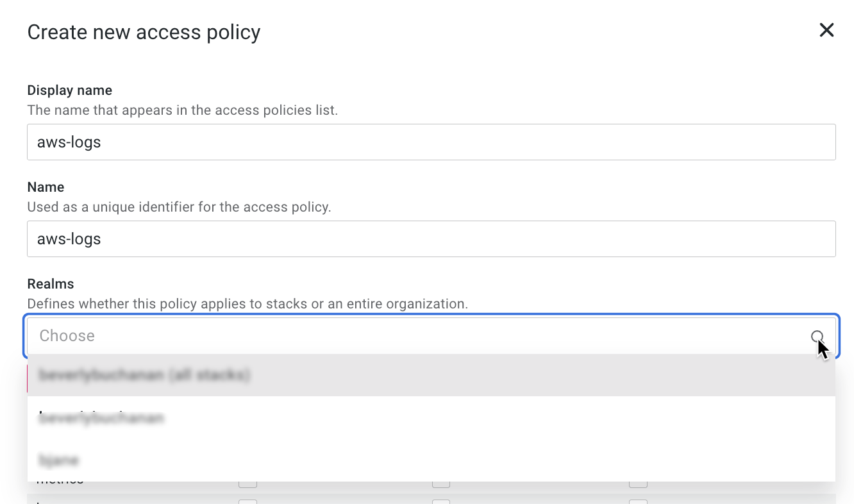Tick the first checkbox in the metrics row
The image size is (854, 504).
pos(247,482)
